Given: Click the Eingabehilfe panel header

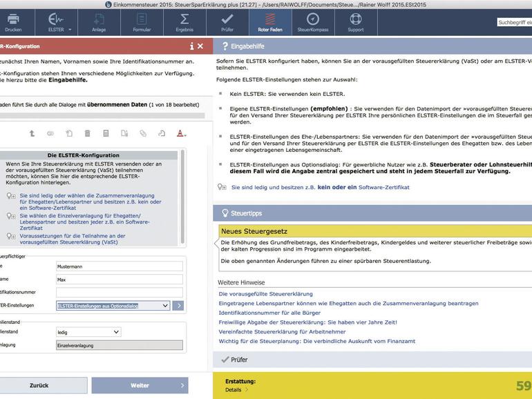Looking at the screenshot, I should click(372, 46).
